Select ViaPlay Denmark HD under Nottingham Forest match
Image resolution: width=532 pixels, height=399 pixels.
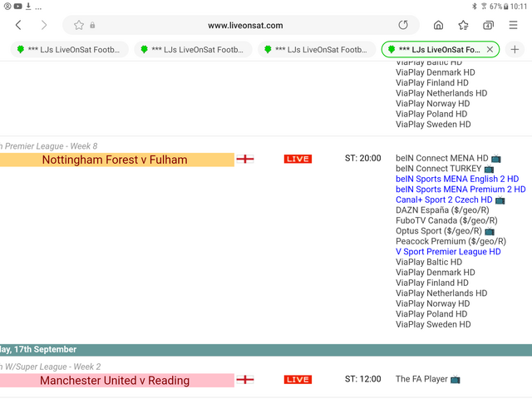click(436, 273)
